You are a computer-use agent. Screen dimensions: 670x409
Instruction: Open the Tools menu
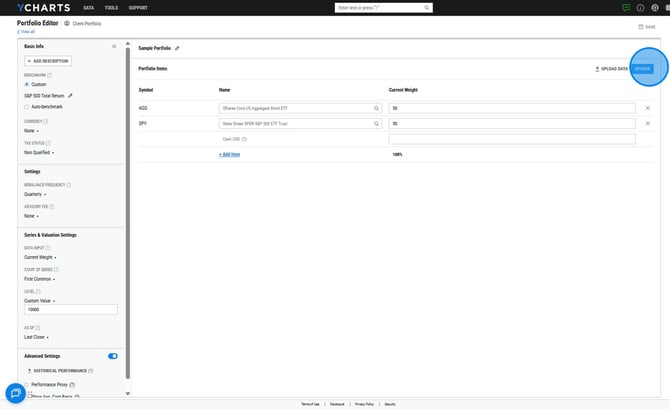coord(111,8)
